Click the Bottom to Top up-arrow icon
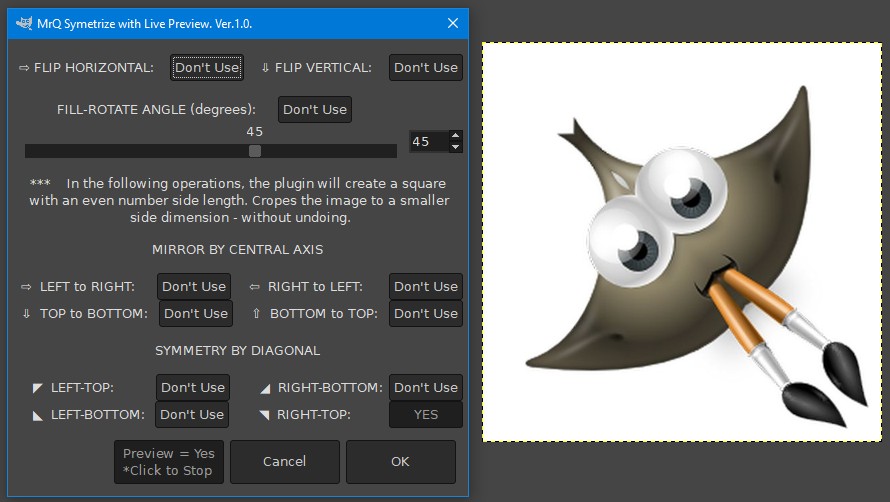This screenshot has height=502, width=890. point(256,313)
